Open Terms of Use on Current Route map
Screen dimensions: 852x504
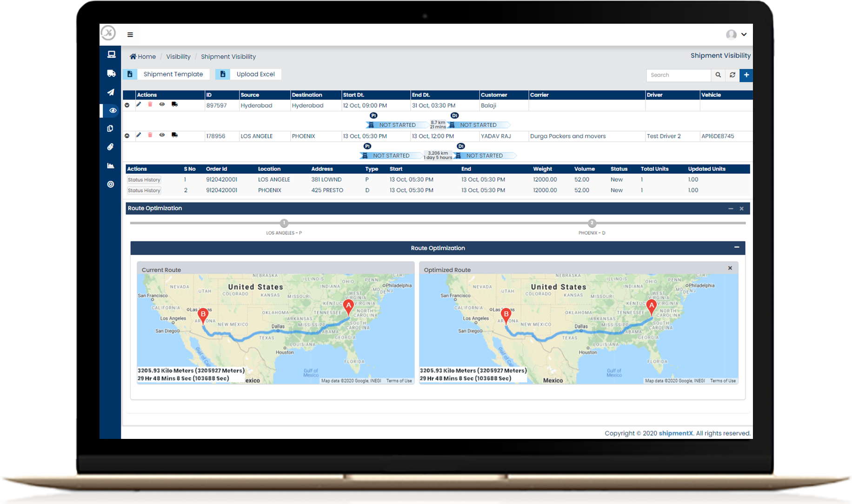pyautogui.click(x=399, y=381)
